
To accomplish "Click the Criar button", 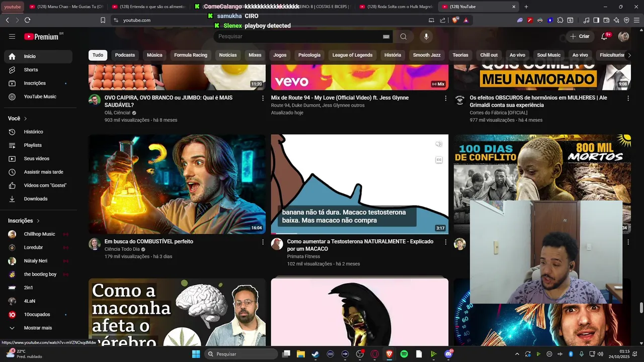I will pos(580,36).
